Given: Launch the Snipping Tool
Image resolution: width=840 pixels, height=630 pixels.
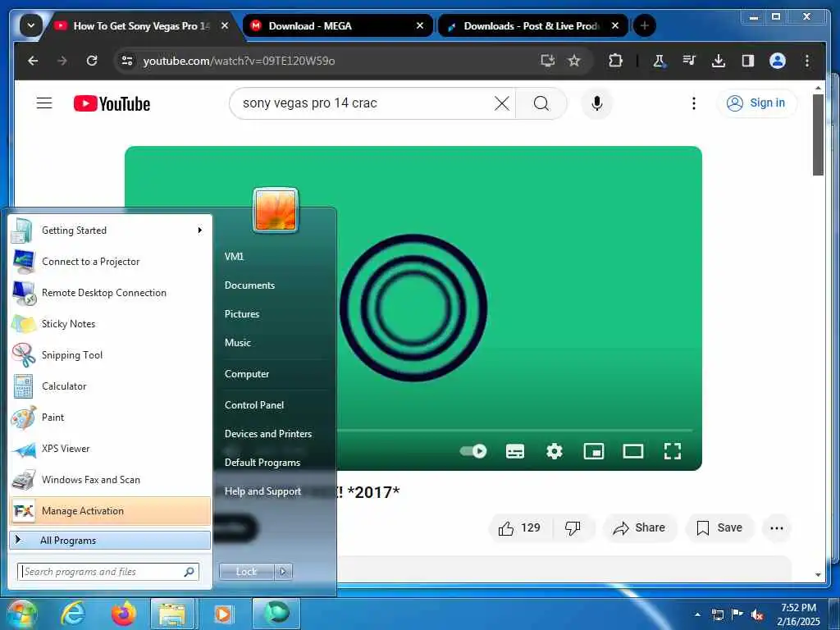Looking at the screenshot, I should click(110, 354).
